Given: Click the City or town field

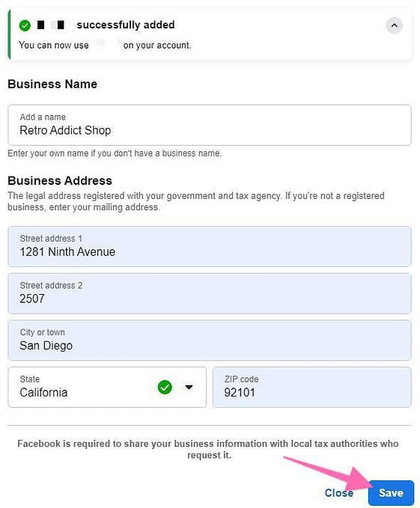Looking at the screenshot, I should click(x=210, y=340).
